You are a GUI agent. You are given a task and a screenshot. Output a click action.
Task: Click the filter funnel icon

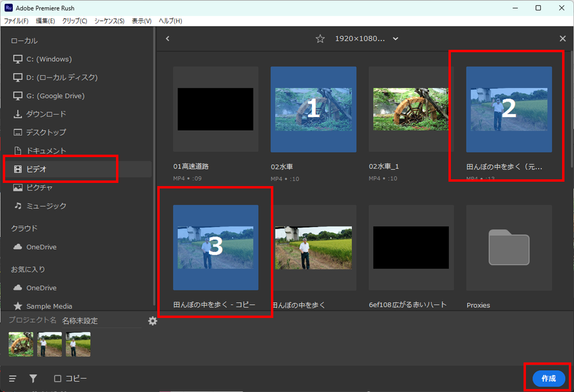33,378
